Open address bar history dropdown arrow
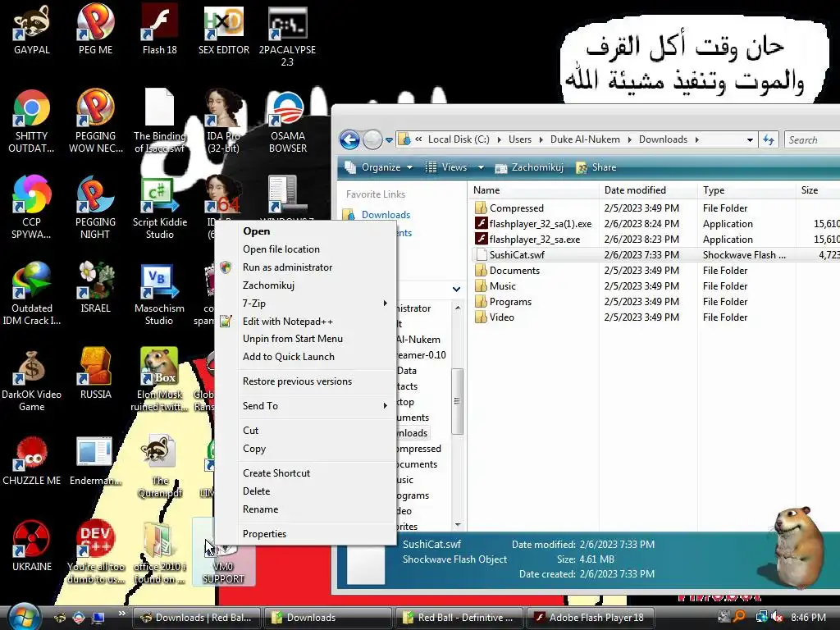The width and height of the screenshot is (840, 630). pos(750,139)
